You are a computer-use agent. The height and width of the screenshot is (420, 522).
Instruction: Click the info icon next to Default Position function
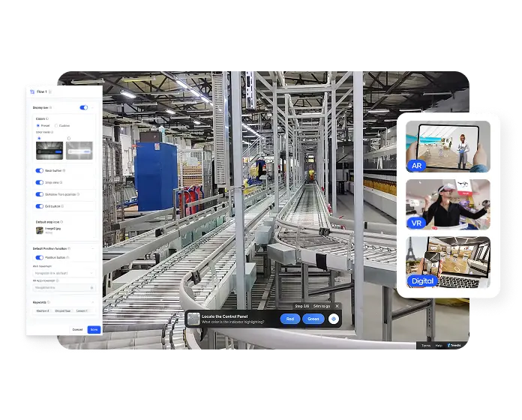point(69,249)
